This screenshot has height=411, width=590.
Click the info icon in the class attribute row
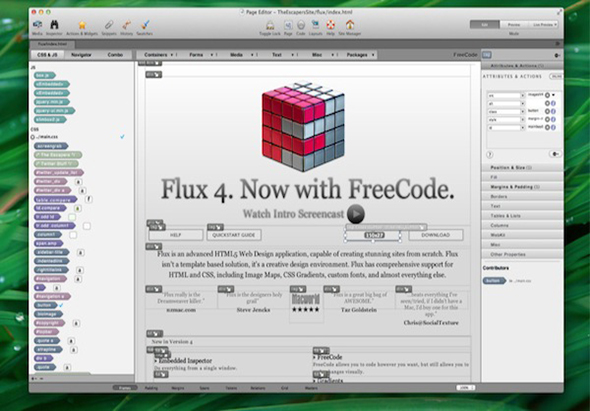[553, 111]
